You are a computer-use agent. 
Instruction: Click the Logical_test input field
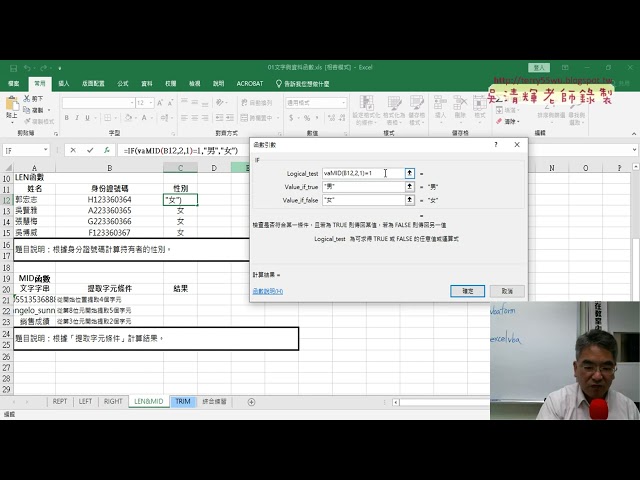(363, 173)
